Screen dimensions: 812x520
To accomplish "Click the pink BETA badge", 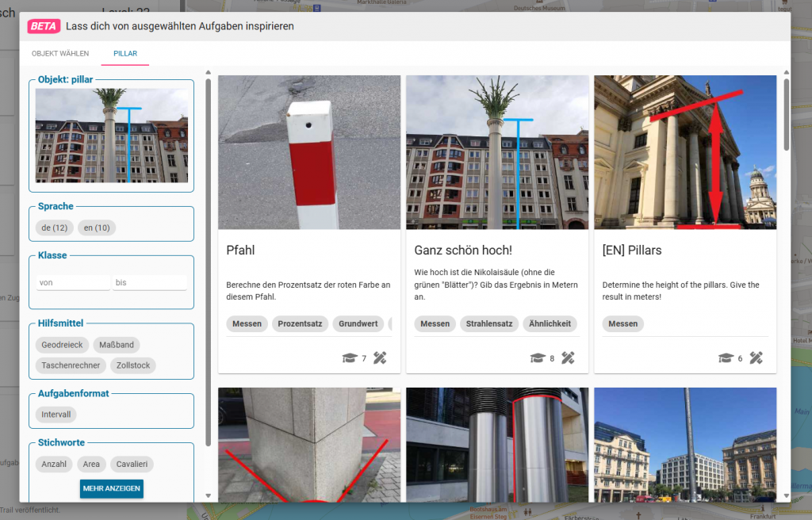I will click(44, 26).
